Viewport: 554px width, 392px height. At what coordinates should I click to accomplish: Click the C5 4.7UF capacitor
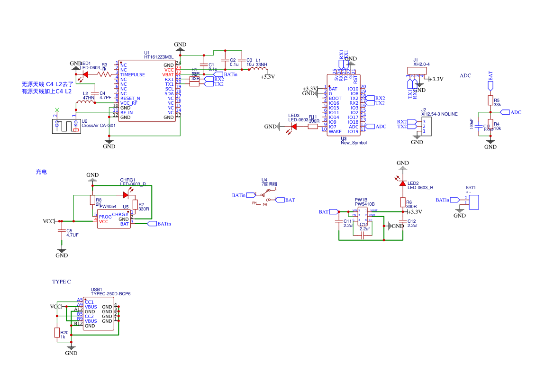(61, 231)
